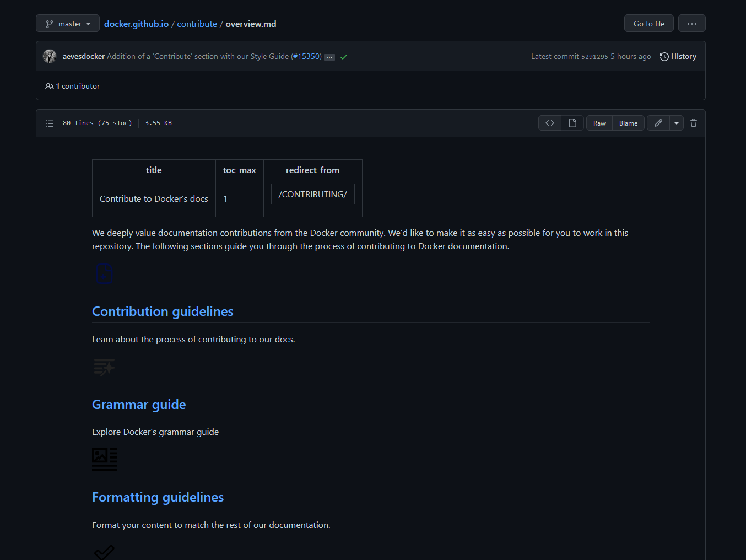This screenshot has width=746, height=560.
Task: Open the Contribution guidelines heading link
Action: tap(163, 311)
